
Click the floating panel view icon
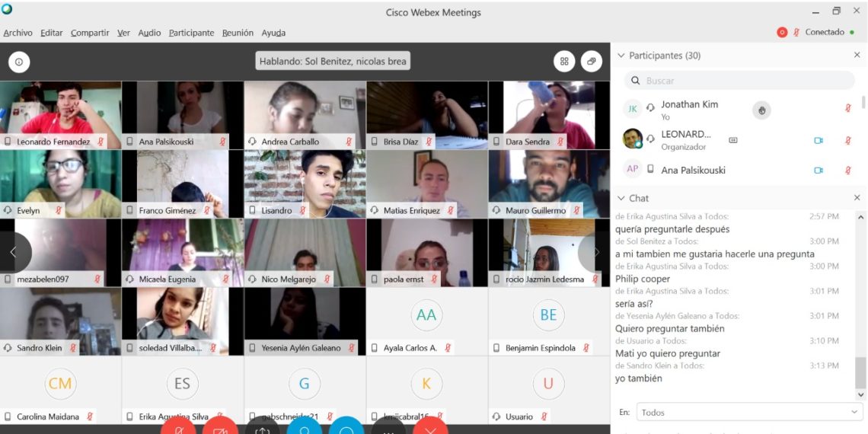coord(591,62)
